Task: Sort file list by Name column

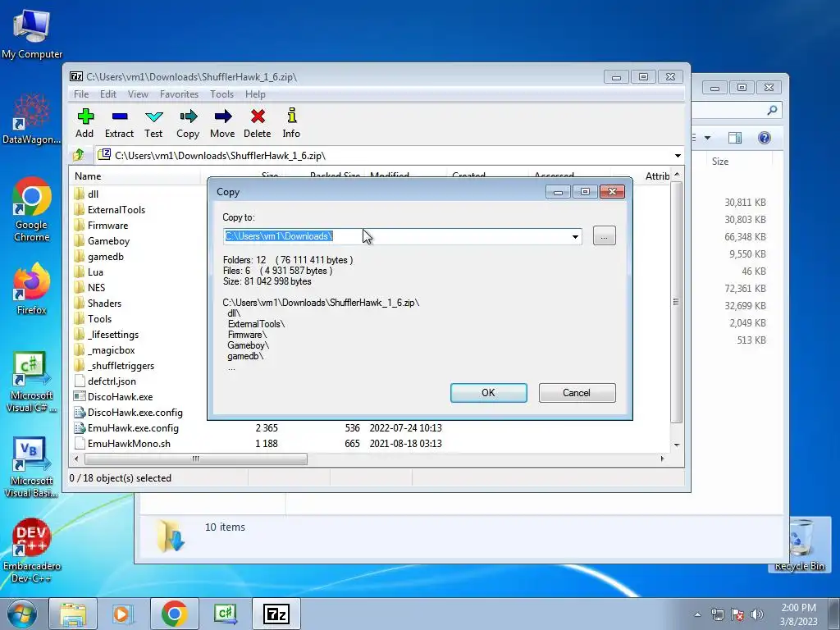Action: pyautogui.click(x=135, y=176)
